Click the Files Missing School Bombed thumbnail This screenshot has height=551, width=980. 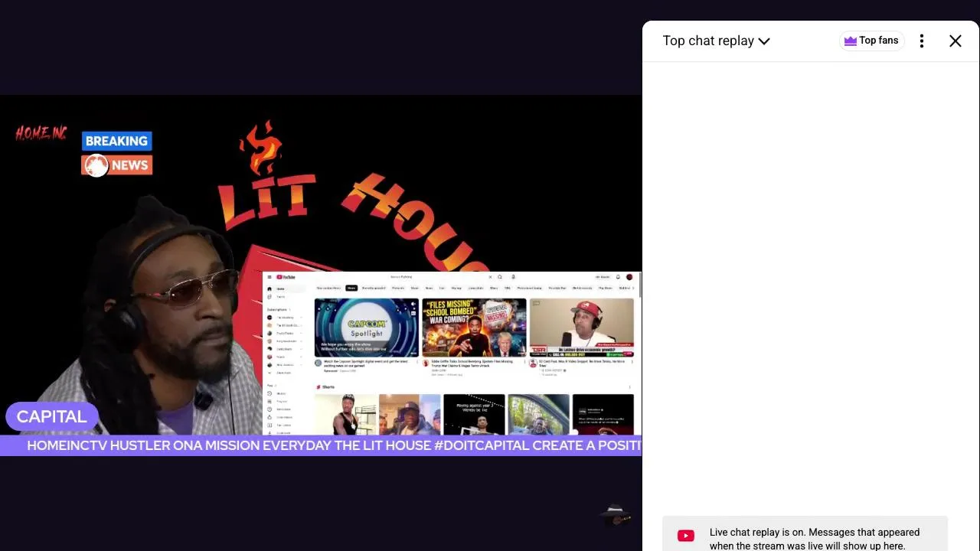click(474, 328)
